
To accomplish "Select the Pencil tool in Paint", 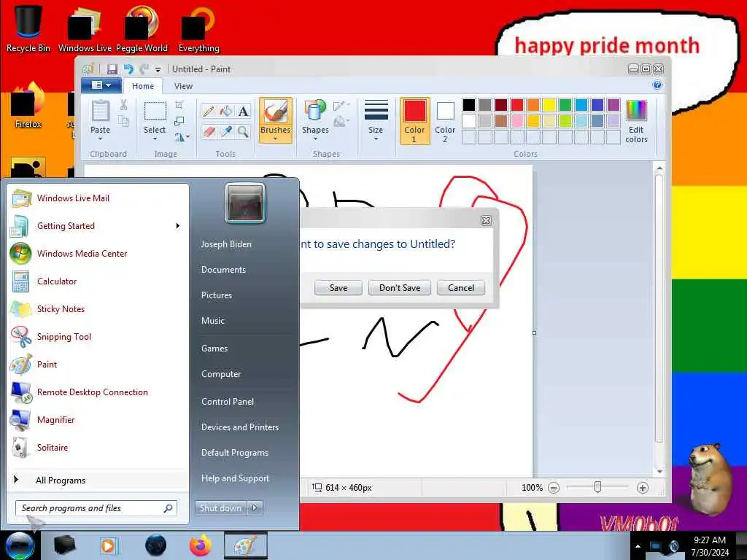I will (x=208, y=112).
